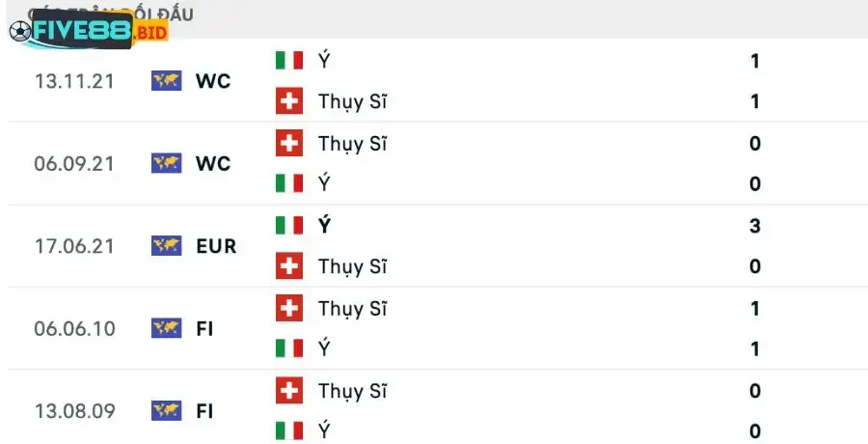This screenshot has height=444, width=868.
Task: Click world map icon beside EUR
Action: coord(166,246)
